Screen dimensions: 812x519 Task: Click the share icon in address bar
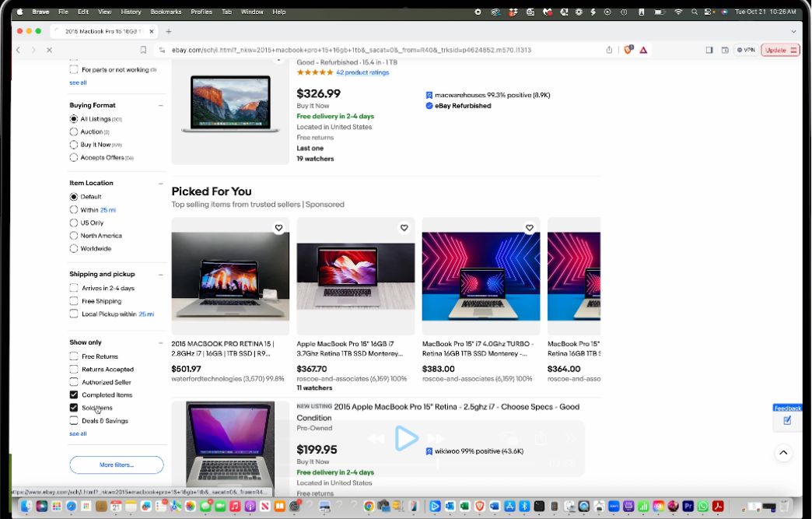click(x=609, y=50)
